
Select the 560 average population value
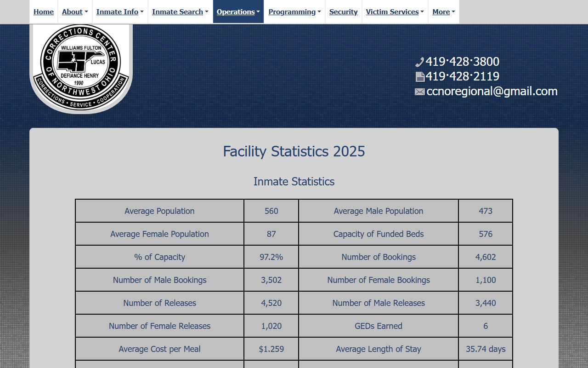pos(271,211)
